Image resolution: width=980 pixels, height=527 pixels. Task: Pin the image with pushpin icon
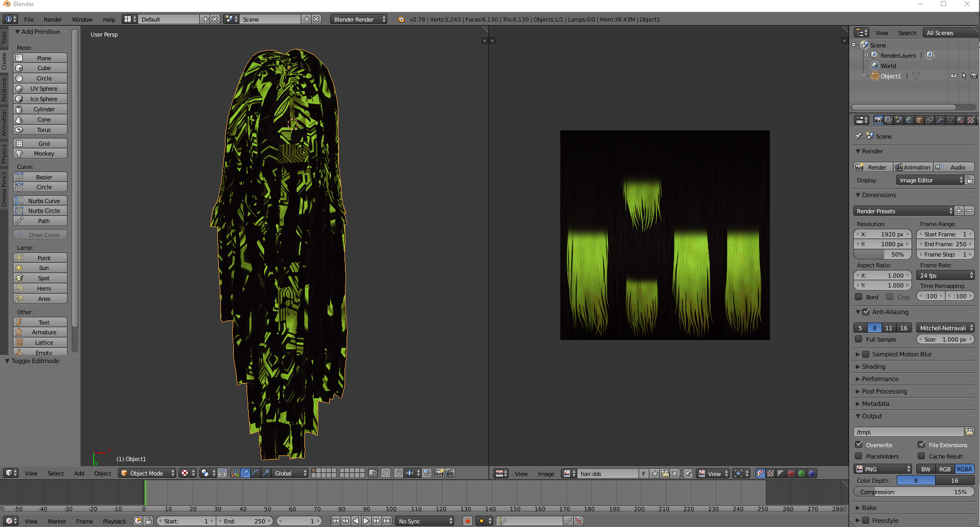point(688,473)
